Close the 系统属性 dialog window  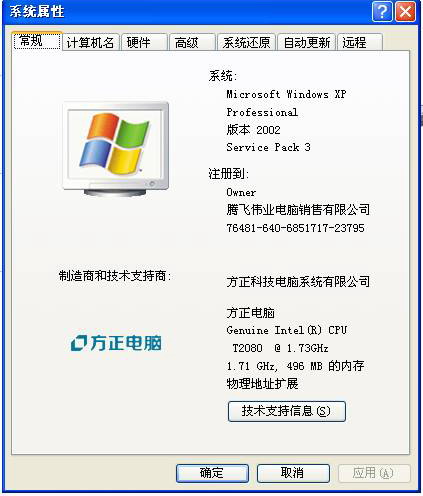(x=406, y=12)
